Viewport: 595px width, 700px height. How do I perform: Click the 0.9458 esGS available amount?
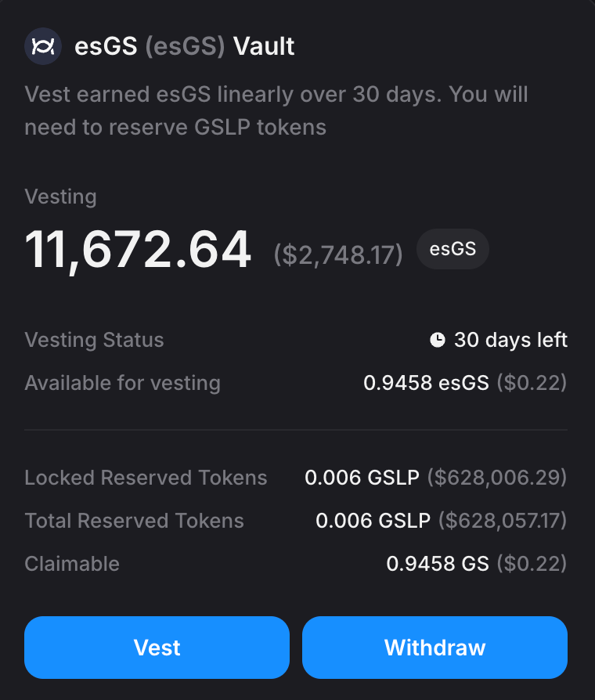point(426,383)
